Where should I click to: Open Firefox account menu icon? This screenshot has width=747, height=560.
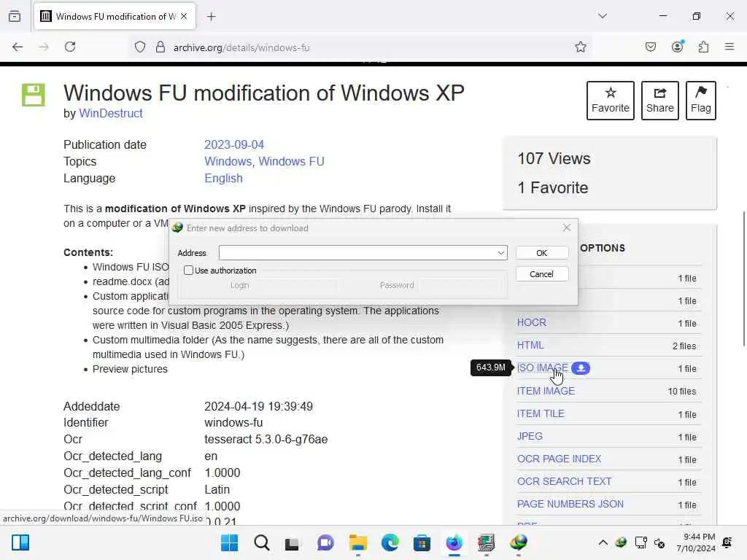(x=678, y=46)
